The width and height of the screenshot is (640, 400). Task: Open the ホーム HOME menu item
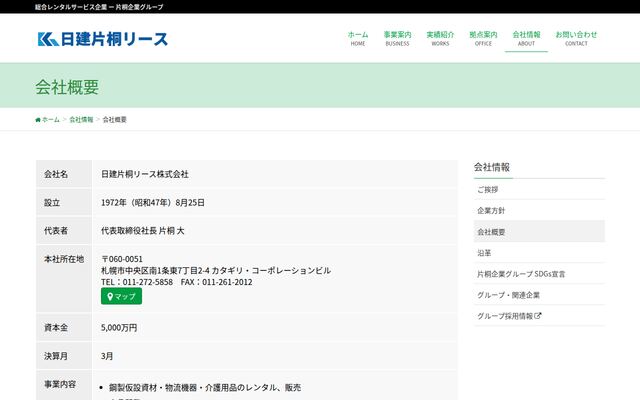[358, 38]
